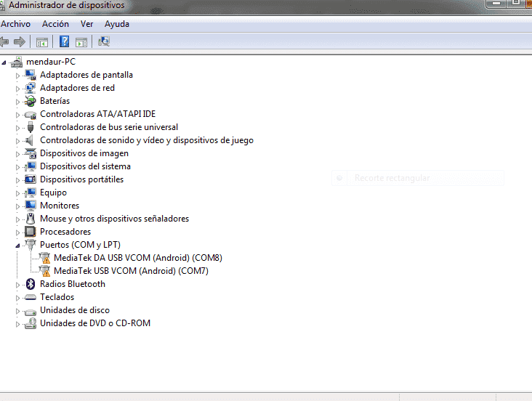532x401 pixels.
Task: Select Controladoras de sonido y vídeo label
Action: [147, 140]
